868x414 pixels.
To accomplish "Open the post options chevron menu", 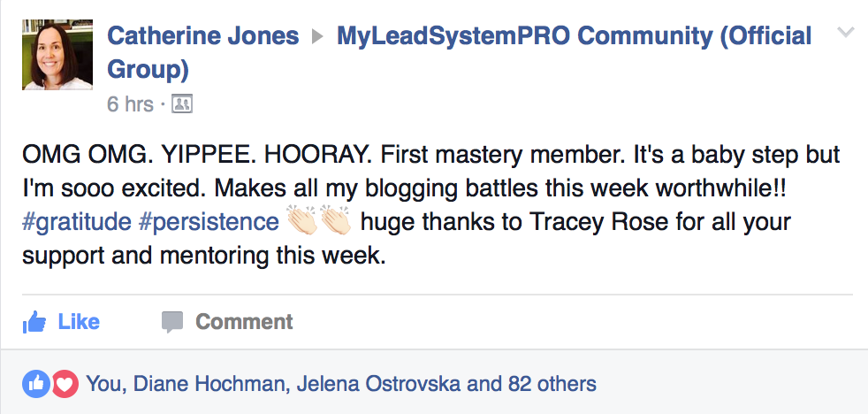I will [x=845, y=32].
